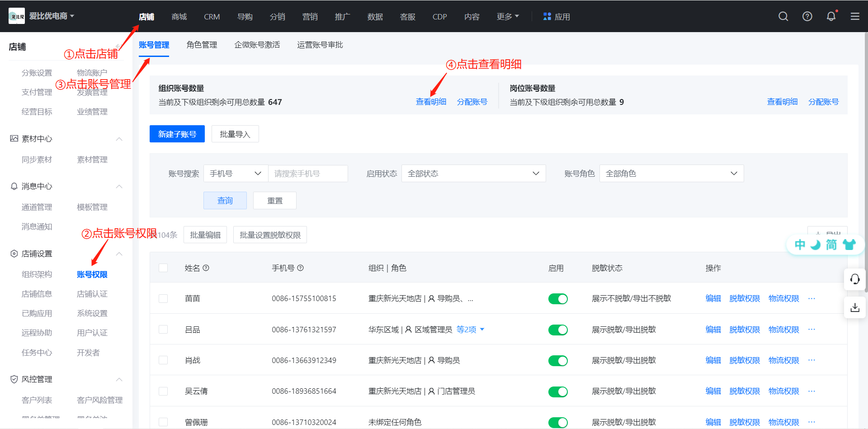The image size is (868, 429).
Task: Open more actions for 苗苗 row
Action: tap(812, 298)
